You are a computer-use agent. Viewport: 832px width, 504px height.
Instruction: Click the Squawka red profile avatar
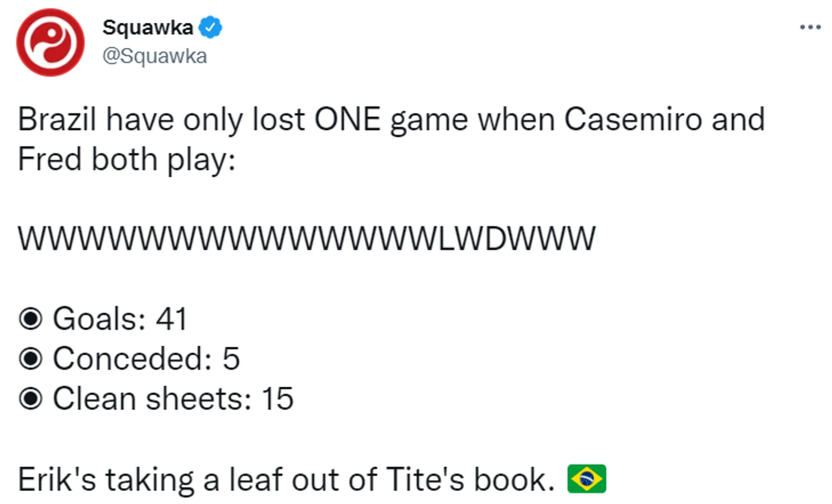50,42
